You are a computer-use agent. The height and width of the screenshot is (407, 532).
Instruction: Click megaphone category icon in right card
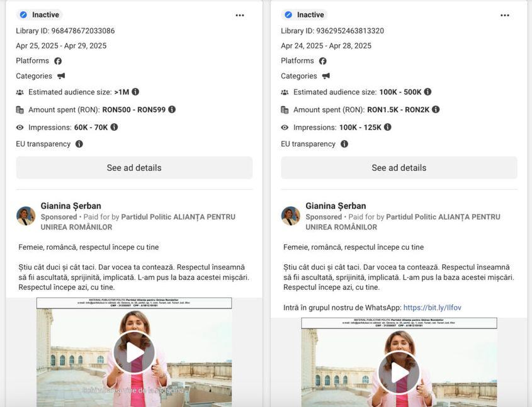click(x=325, y=76)
